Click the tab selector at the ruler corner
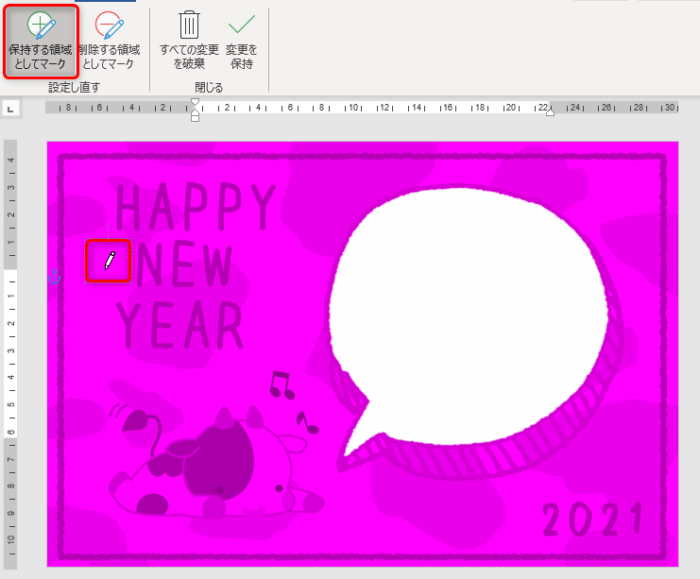 pos(10,108)
